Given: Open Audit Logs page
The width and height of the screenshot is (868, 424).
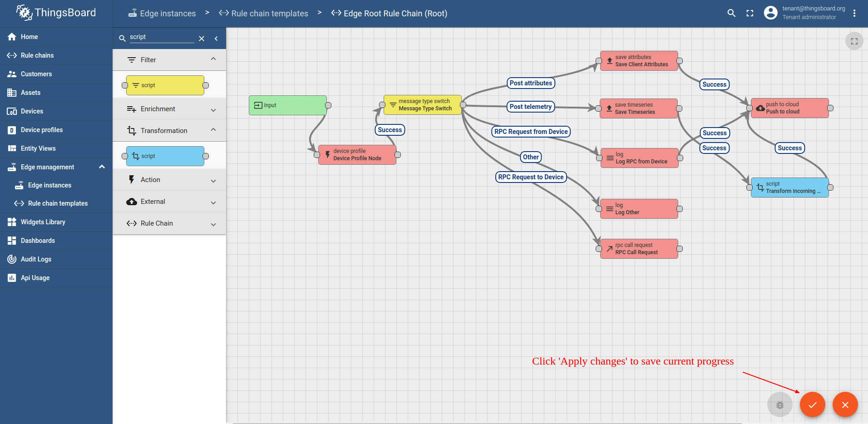Looking at the screenshot, I should [56, 259].
